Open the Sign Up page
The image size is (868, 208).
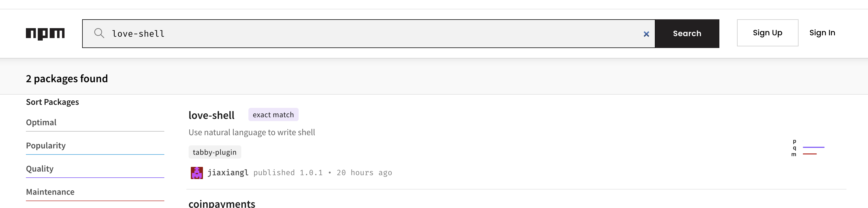[767, 33]
